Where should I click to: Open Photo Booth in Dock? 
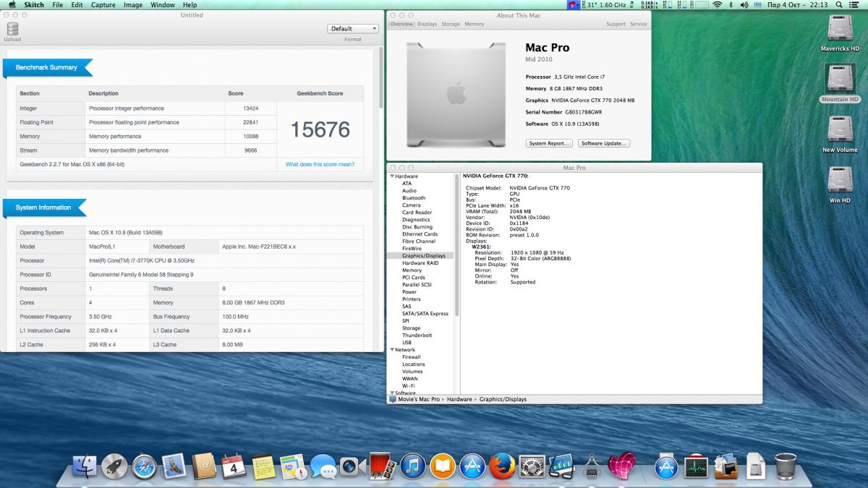[x=383, y=466]
